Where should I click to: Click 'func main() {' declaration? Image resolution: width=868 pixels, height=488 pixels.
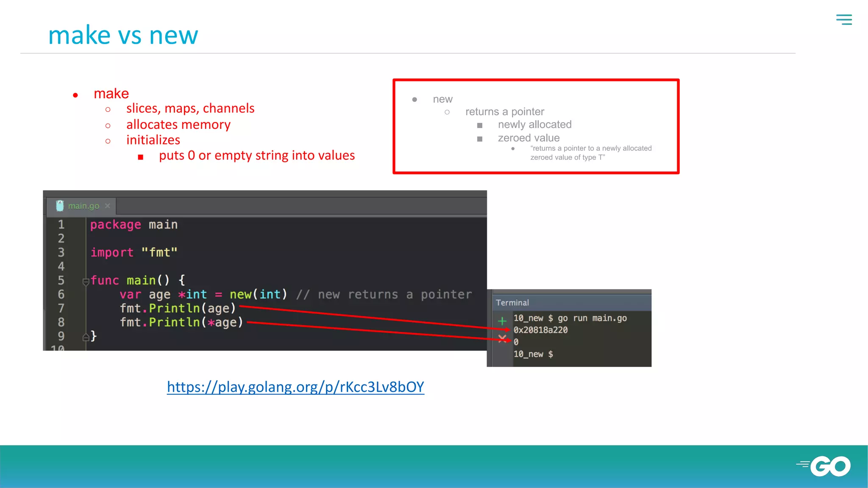point(138,280)
